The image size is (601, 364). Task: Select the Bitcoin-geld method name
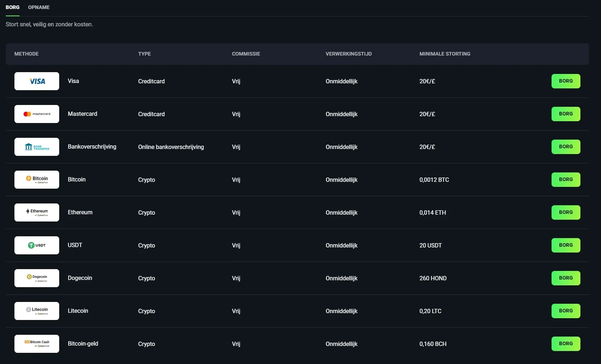[83, 344]
